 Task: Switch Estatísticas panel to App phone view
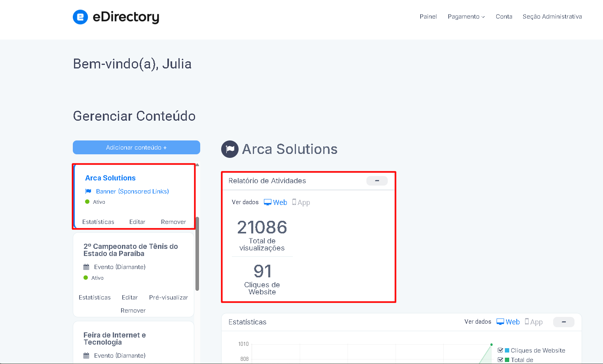(527, 321)
